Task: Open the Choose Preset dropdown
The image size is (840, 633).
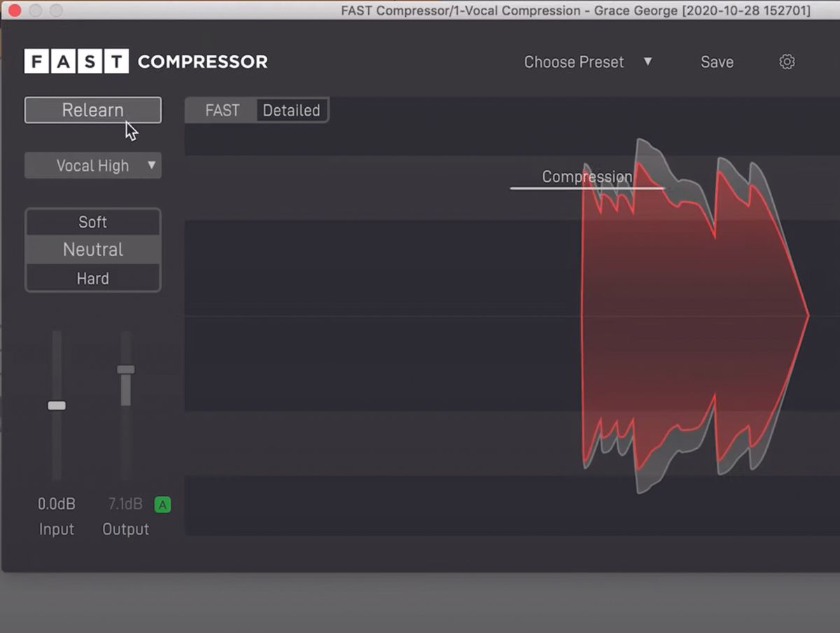Action: [x=574, y=62]
